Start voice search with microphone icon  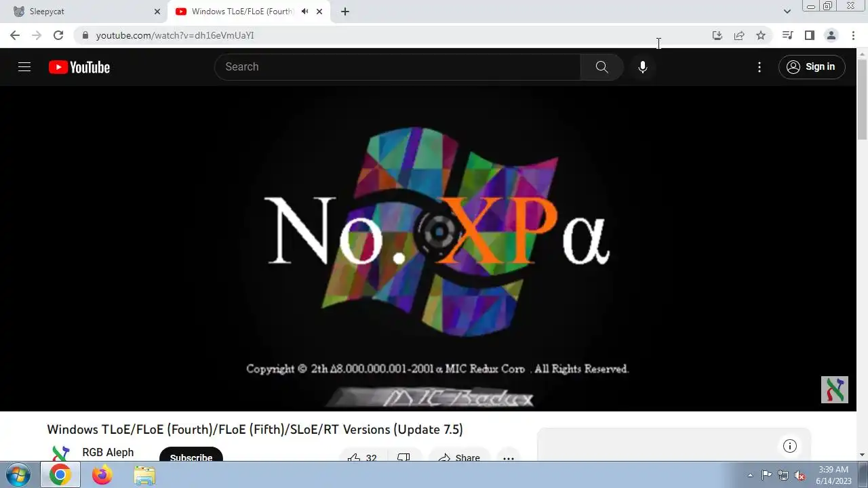point(643,66)
